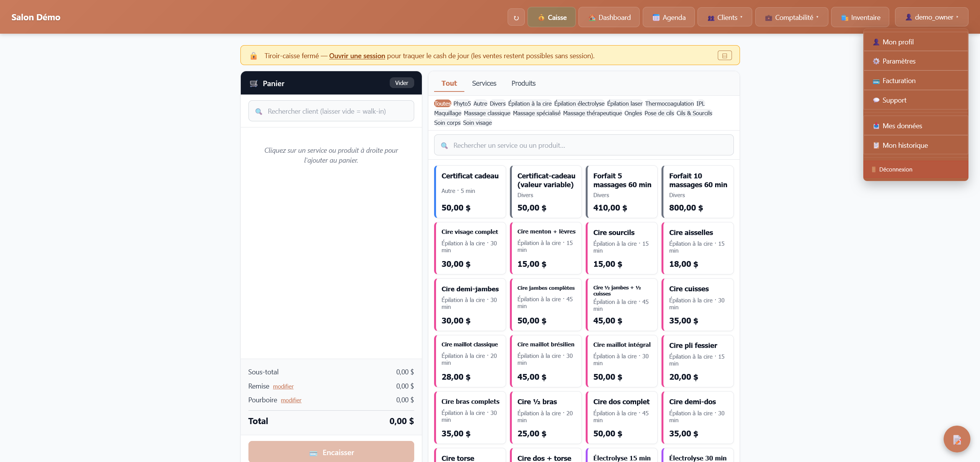Open the floating notes button

(957, 439)
